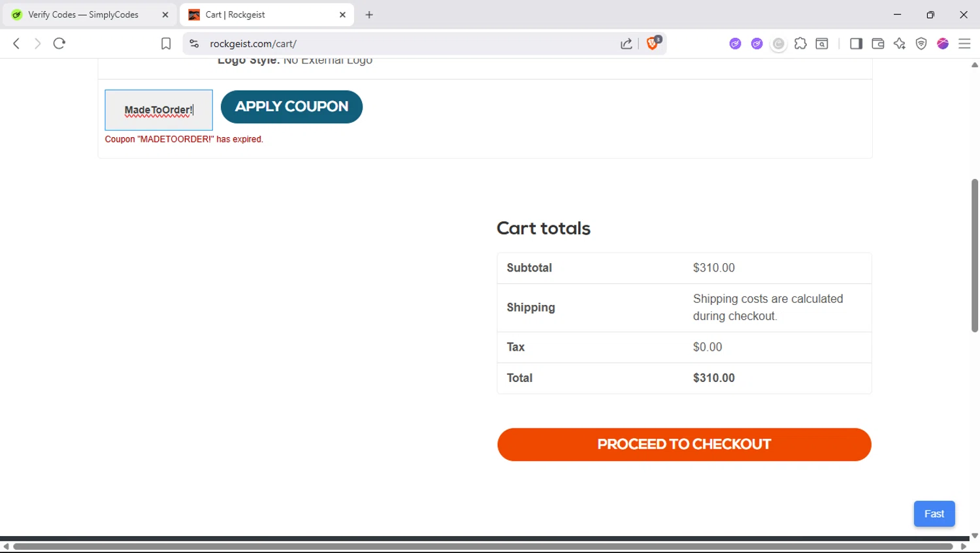Click the toolbar icon after the Extensions puzzle piece
The image size is (980, 553).
coord(822,44)
